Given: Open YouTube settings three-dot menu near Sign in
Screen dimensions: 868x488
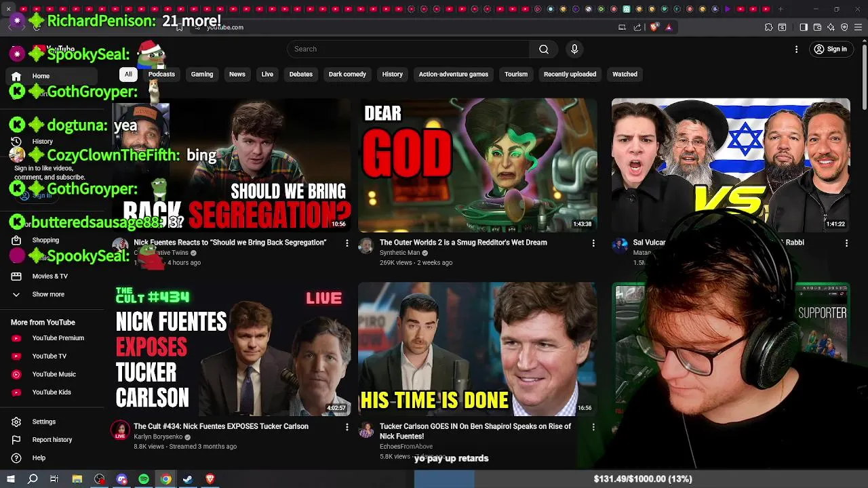Looking at the screenshot, I should [x=797, y=49].
